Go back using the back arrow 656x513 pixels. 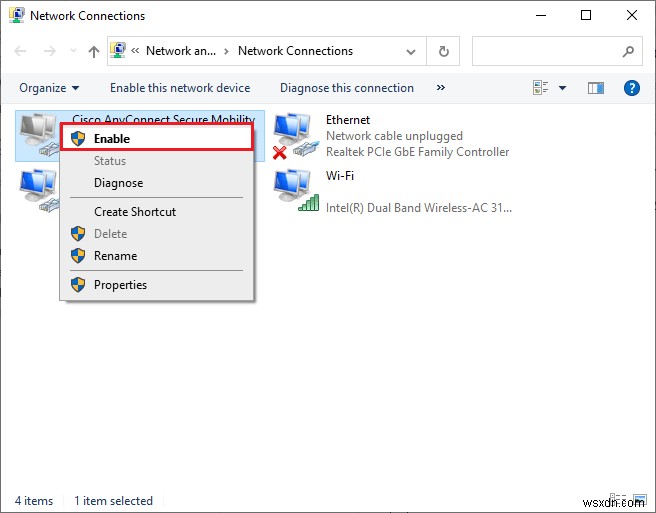pyautogui.click(x=20, y=51)
